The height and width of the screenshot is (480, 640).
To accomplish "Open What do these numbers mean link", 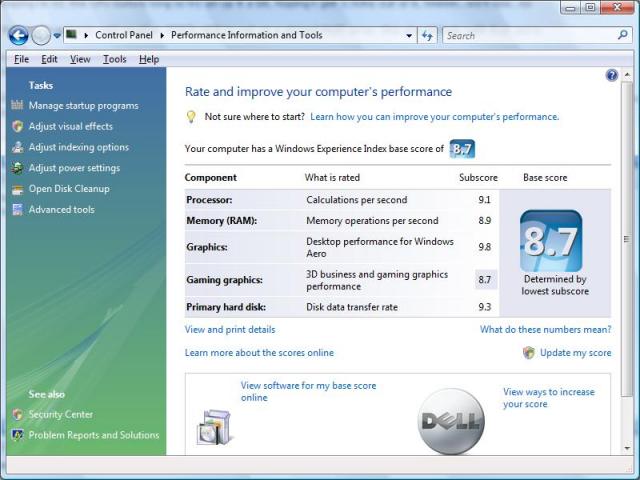I will (546, 330).
